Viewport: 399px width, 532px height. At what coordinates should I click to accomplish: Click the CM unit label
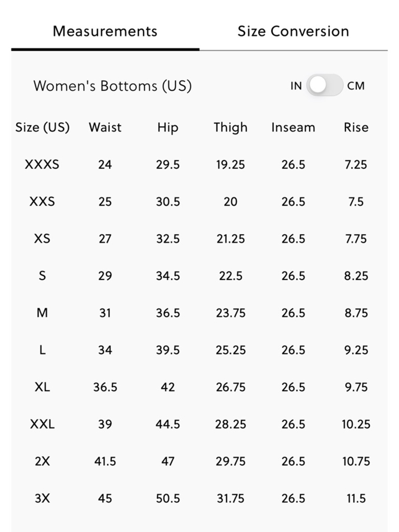pyautogui.click(x=356, y=86)
